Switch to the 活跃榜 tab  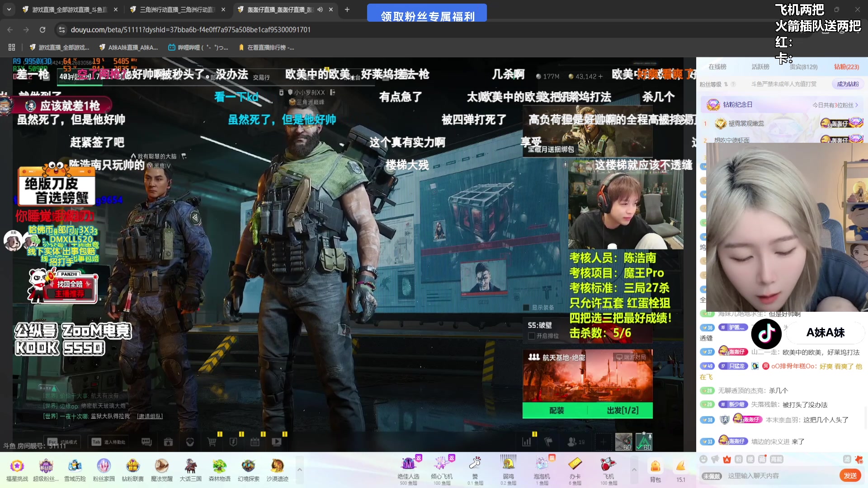760,67
